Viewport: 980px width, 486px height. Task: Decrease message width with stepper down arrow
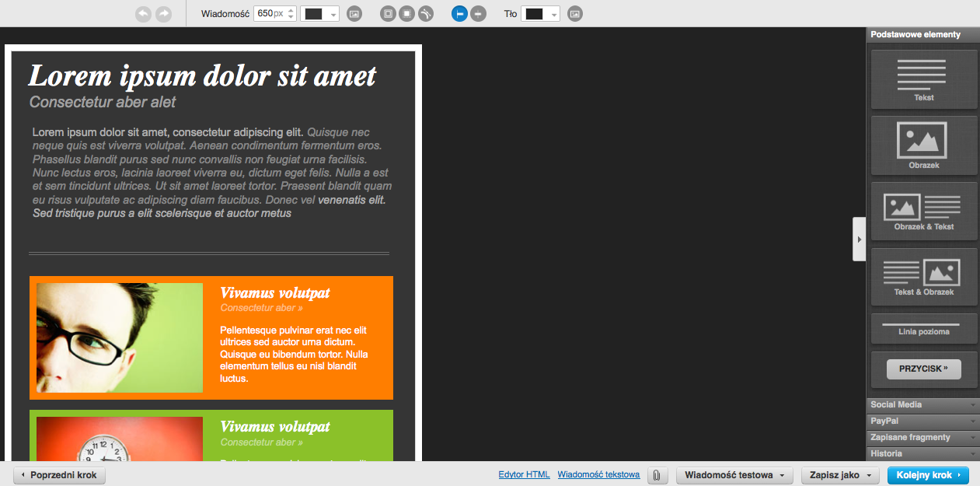[x=291, y=17]
